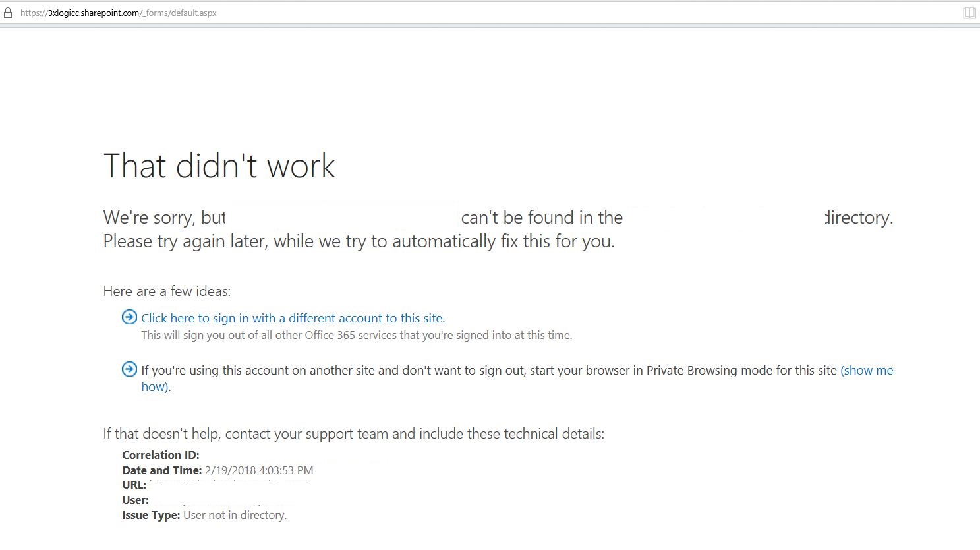Click the 'Date and Time:' label

(162, 470)
